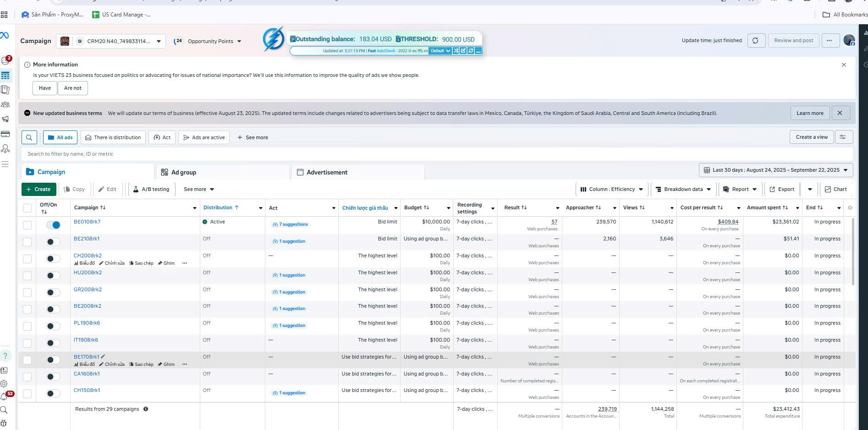The width and height of the screenshot is (868, 430).
Task: Open the column customization sliders icon
Action: pos(843,137)
